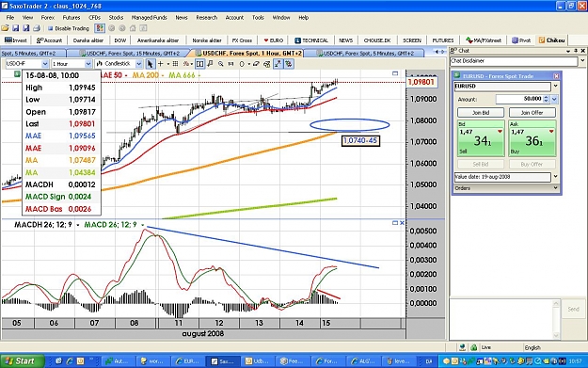
Task: Select the USDCHF 1 Hour tab
Action: pos(247,54)
